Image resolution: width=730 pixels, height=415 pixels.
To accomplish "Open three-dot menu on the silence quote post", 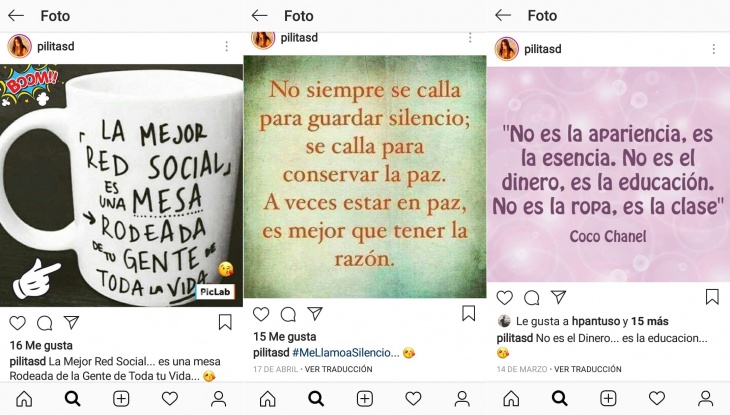I will [x=470, y=38].
